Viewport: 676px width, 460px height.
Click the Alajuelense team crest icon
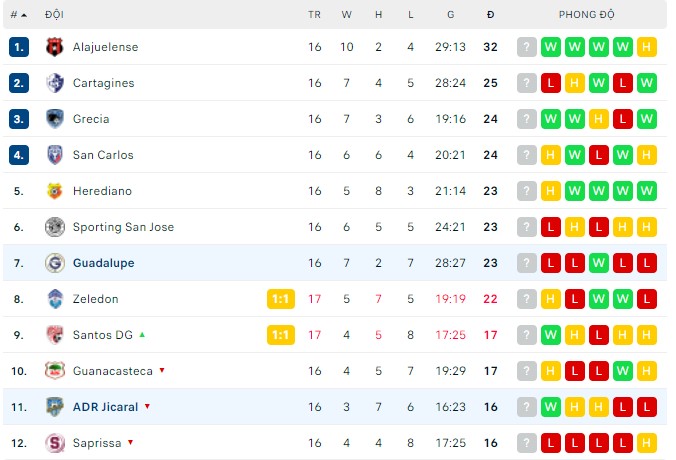pyautogui.click(x=55, y=47)
